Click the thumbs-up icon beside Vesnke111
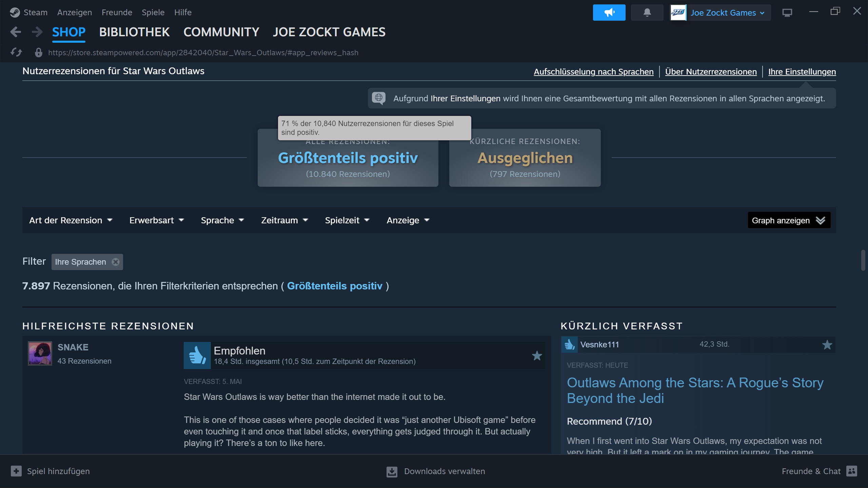Screen dimensions: 868x488 coord(569,345)
